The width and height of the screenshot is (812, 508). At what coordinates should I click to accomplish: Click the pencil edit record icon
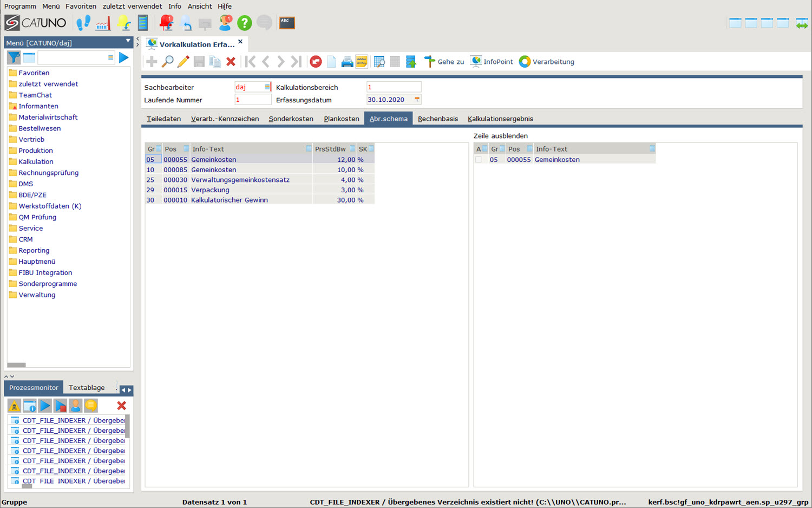pos(183,62)
